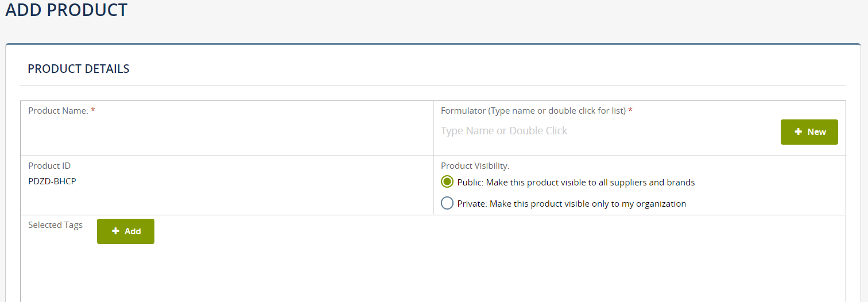
Task: Select the Public product visibility option
Action: pyautogui.click(x=447, y=182)
